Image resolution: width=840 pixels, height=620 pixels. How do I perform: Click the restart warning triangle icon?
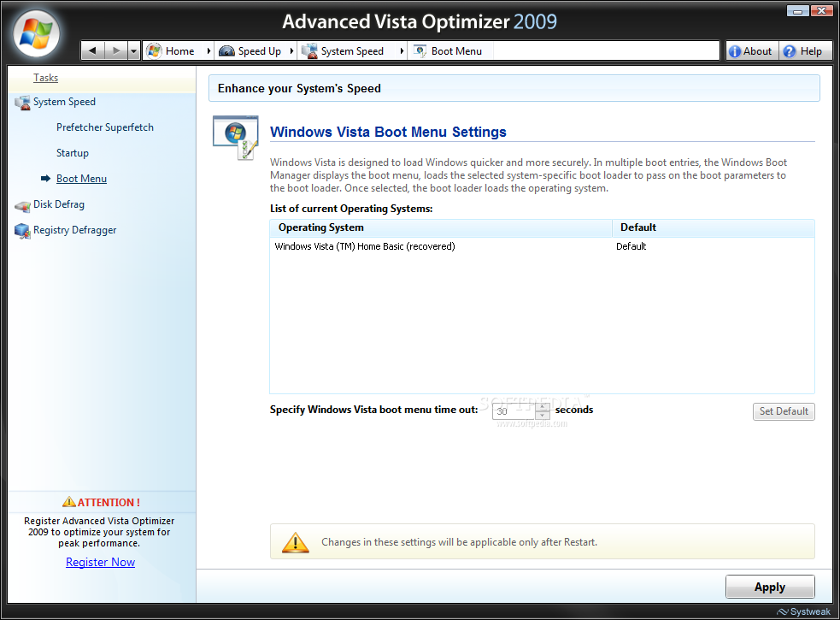click(295, 542)
